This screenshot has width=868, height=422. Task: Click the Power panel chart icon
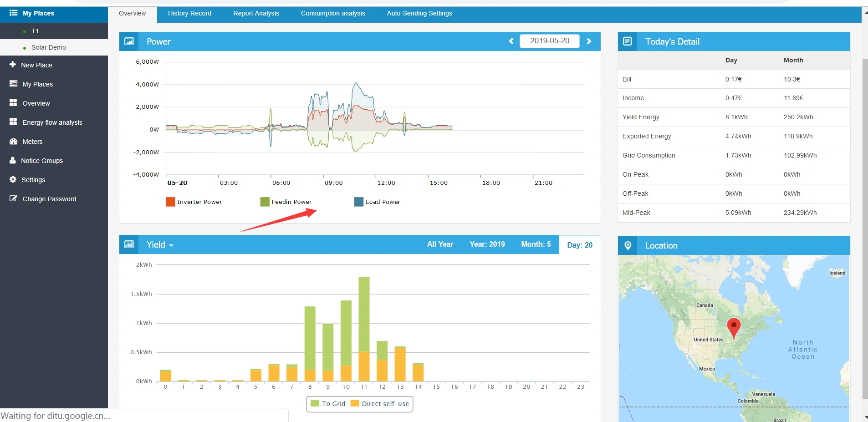coord(129,41)
